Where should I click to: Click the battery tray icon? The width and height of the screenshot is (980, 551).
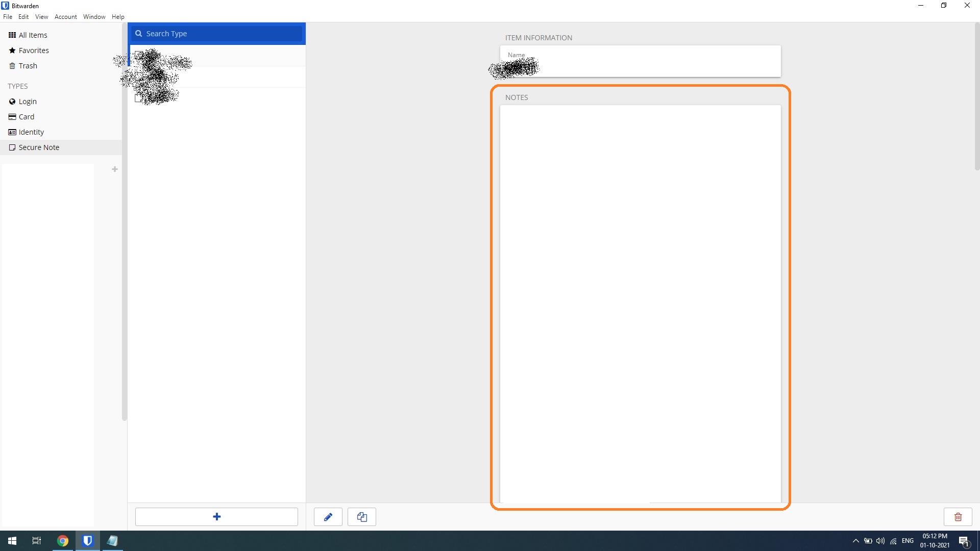[868, 541]
